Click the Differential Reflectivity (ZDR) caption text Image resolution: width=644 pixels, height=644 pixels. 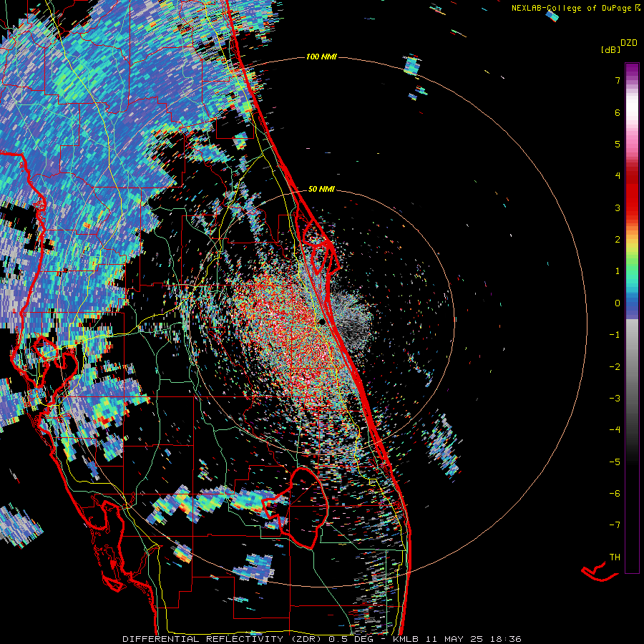pos(223,639)
